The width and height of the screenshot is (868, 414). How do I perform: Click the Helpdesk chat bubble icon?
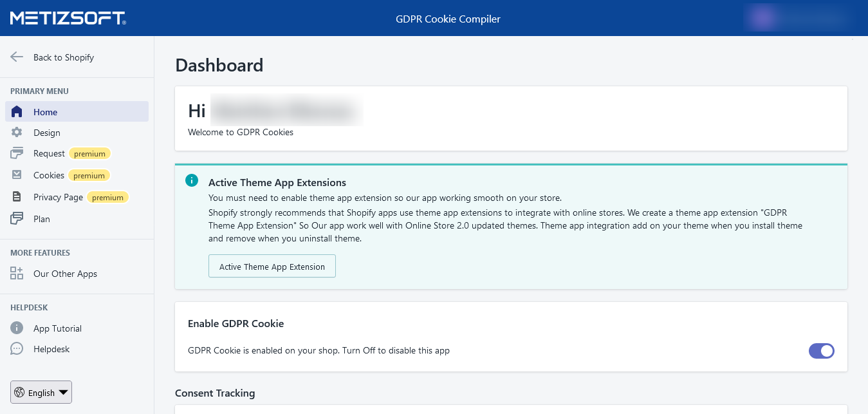tap(17, 349)
